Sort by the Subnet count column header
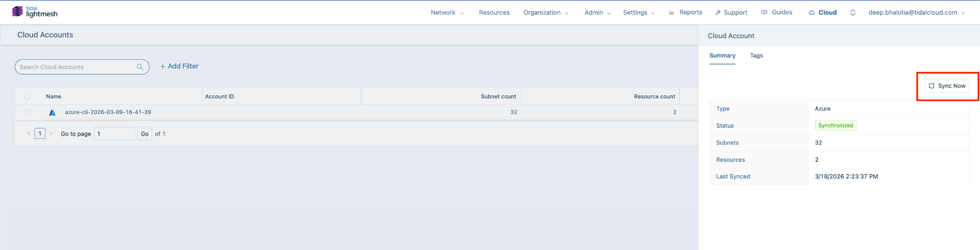Screen dimensions: 980x250 coord(498,96)
